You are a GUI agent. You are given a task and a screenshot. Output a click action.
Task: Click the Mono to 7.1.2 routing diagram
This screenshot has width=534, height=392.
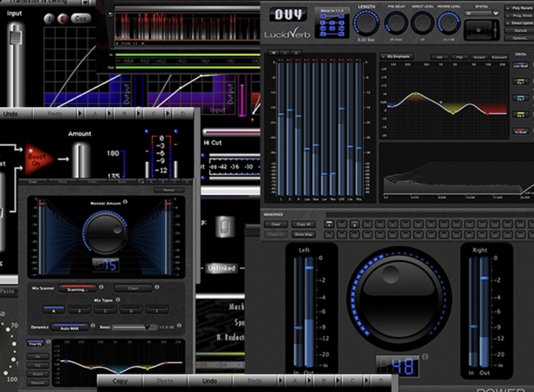pos(332,24)
